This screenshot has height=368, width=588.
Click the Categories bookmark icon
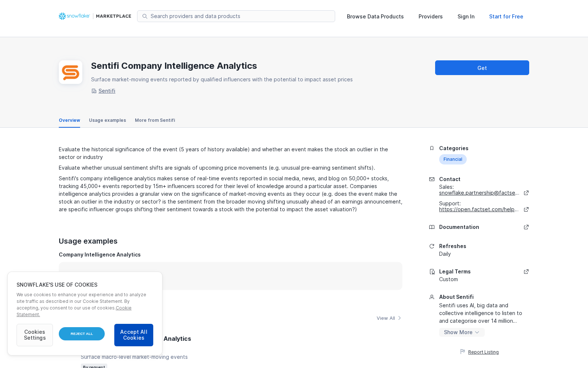432,148
